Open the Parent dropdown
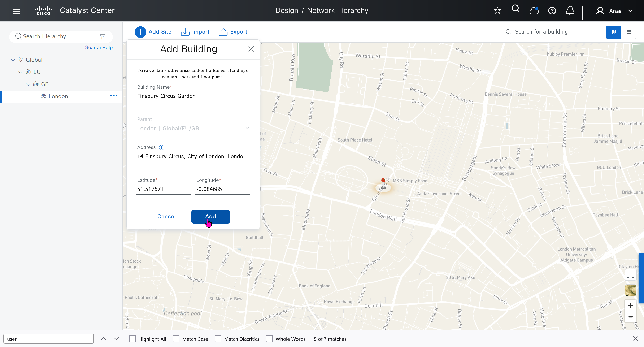 point(247,128)
